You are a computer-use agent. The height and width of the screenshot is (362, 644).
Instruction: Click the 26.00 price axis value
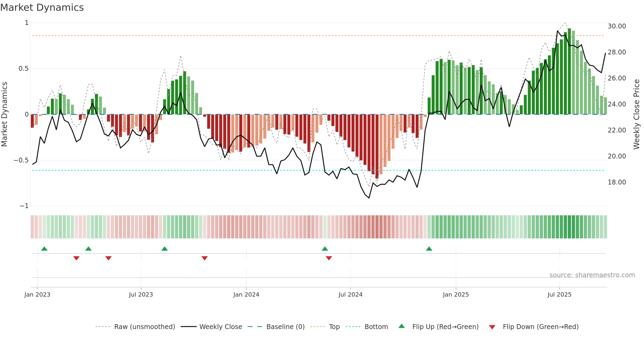pyautogui.click(x=617, y=78)
